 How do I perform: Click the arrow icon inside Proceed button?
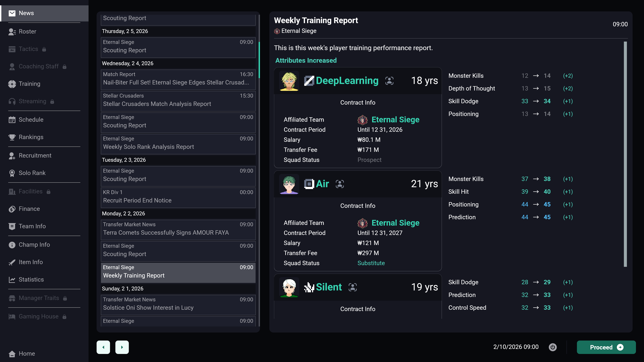620,347
